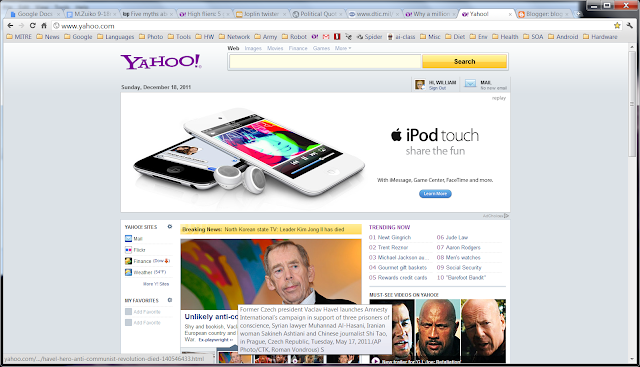
Task: Select the Finance search category
Action: pos(298,48)
